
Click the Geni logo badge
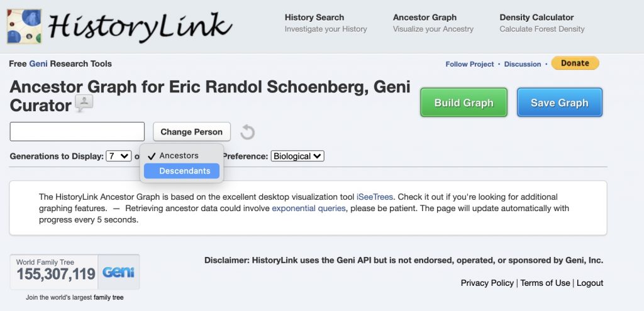click(x=119, y=272)
